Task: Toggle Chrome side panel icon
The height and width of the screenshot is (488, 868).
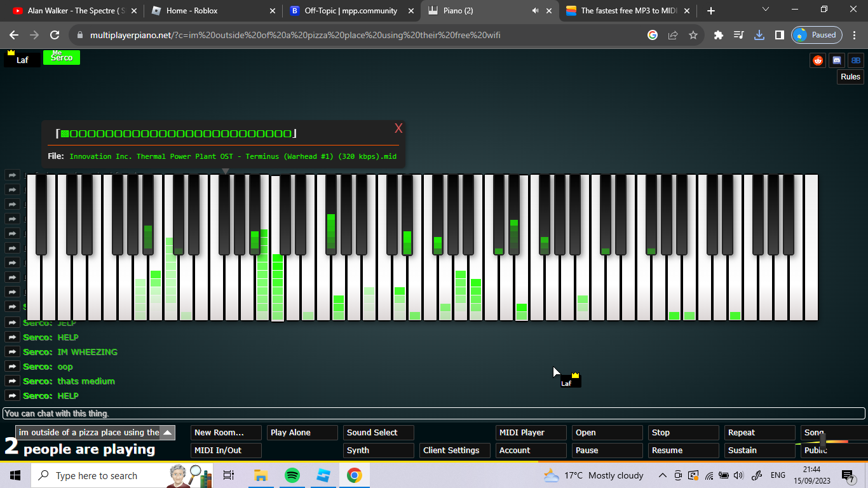Action: [x=779, y=35]
